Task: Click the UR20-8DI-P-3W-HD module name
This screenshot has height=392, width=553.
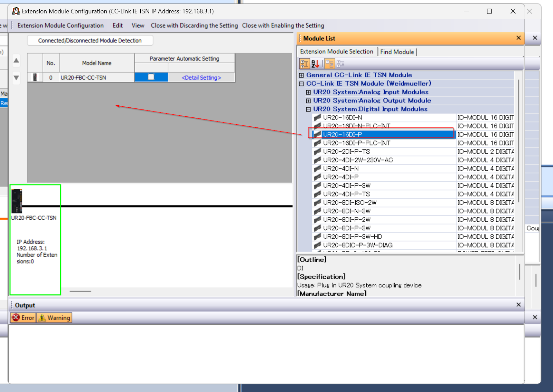Action: pos(353,237)
